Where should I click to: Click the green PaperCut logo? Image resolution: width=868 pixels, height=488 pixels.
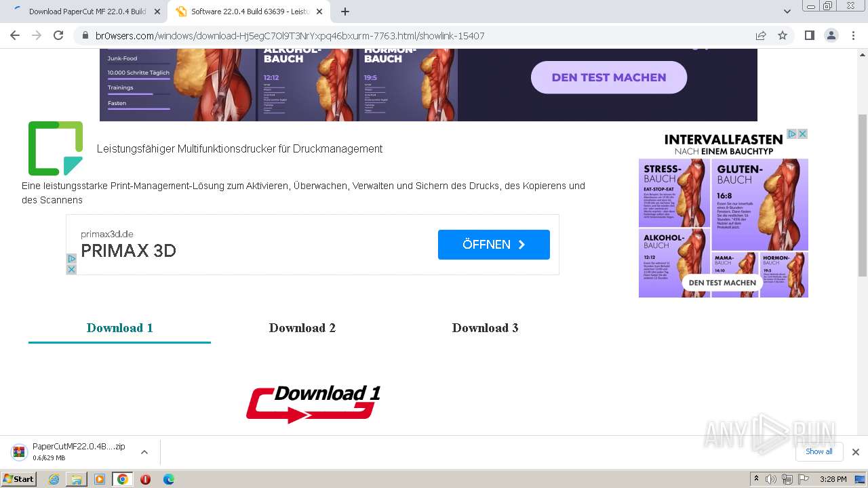pyautogui.click(x=56, y=148)
